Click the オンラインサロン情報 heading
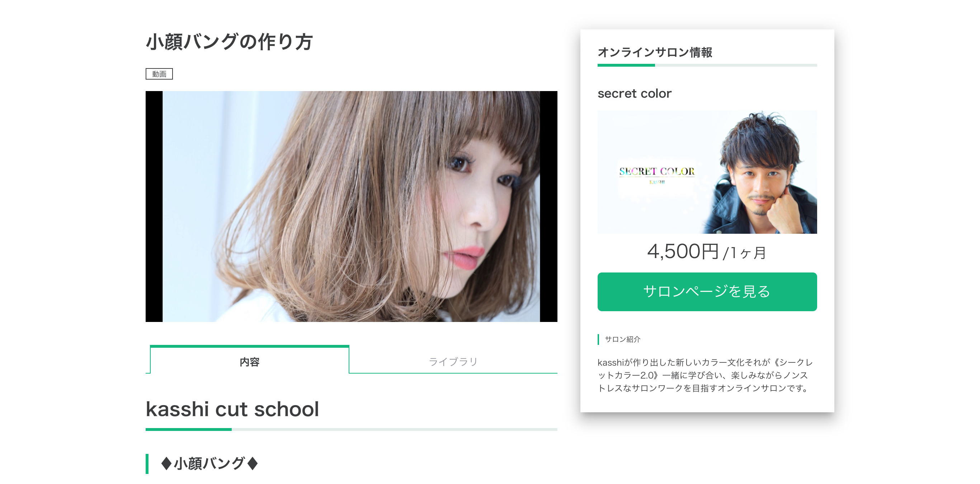 click(x=655, y=52)
